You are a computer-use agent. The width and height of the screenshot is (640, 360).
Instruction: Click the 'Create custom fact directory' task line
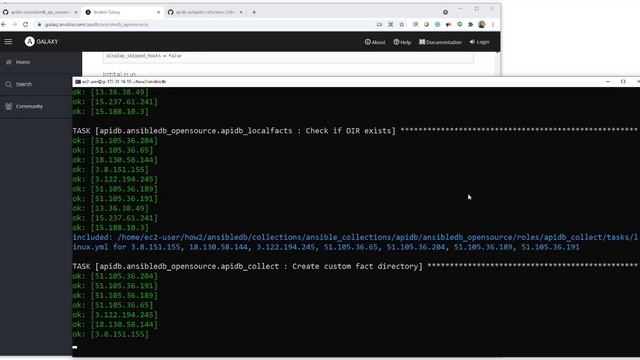click(355, 266)
